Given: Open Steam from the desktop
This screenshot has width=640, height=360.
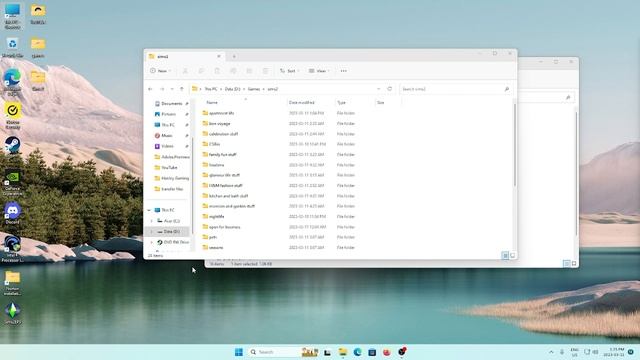Looking at the screenshot, I should click(13, 146).
